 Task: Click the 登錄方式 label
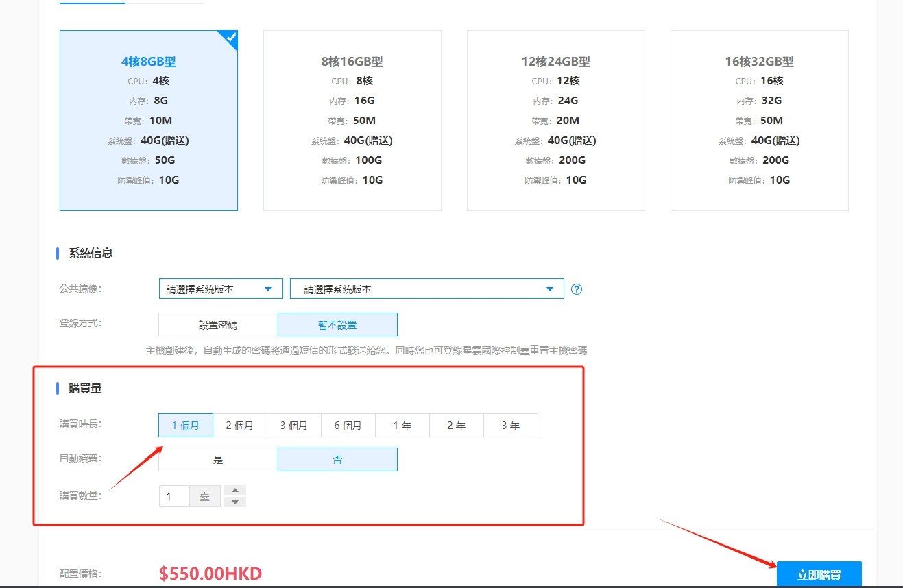click(80, 323)
